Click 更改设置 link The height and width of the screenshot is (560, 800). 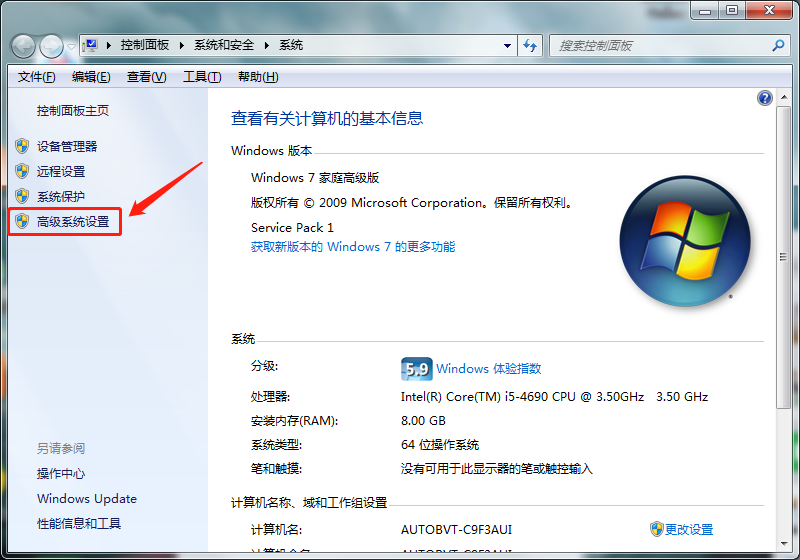click(689, 530)
